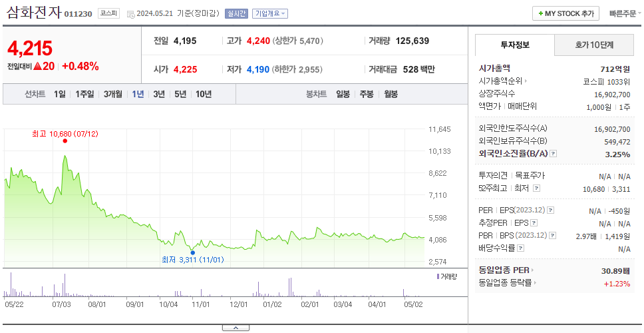Viewport: 644px width, 333px height.
Task: Select the 1일 line chart period
Action: (x=60, y=94)
